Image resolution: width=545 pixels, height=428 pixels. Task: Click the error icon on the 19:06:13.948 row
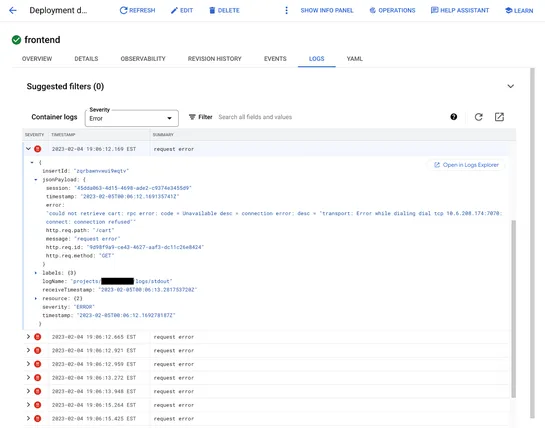pyautogui.click(x=38, y=391)
